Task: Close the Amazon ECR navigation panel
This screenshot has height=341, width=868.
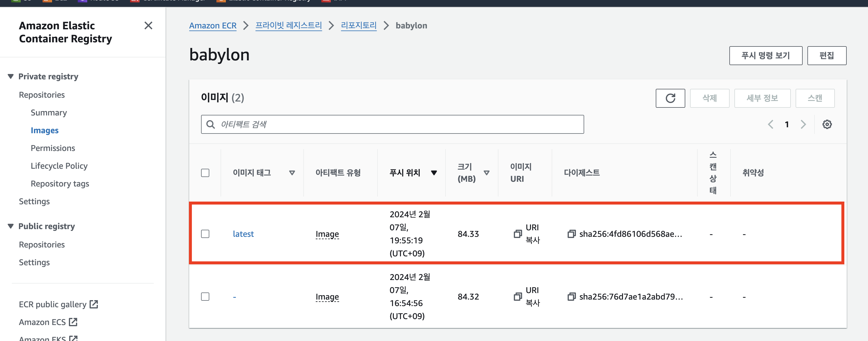Action: pos(148,26)
